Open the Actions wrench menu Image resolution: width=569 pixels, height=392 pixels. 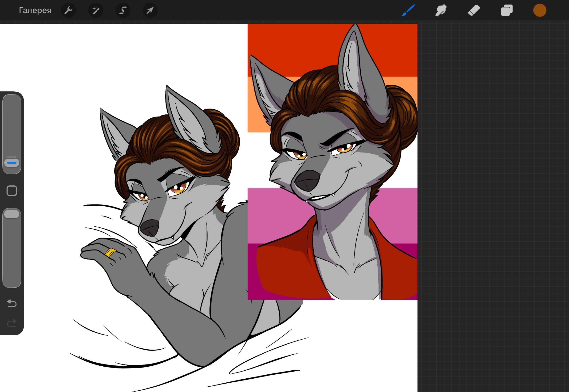click(x=68, y=10)
